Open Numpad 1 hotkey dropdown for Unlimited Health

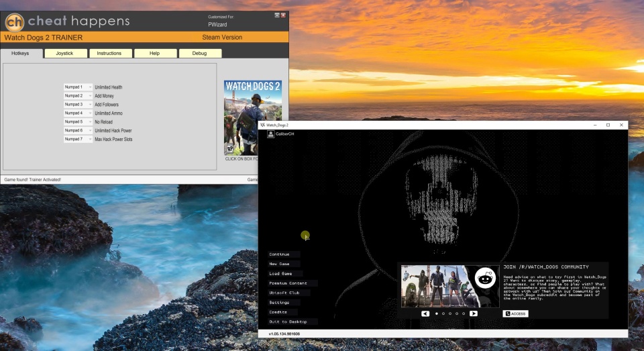(x=78, y=87)
